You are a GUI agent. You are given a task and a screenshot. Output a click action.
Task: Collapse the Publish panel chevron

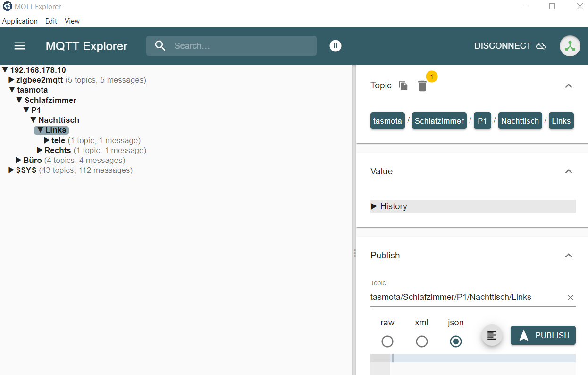point(569,256)
